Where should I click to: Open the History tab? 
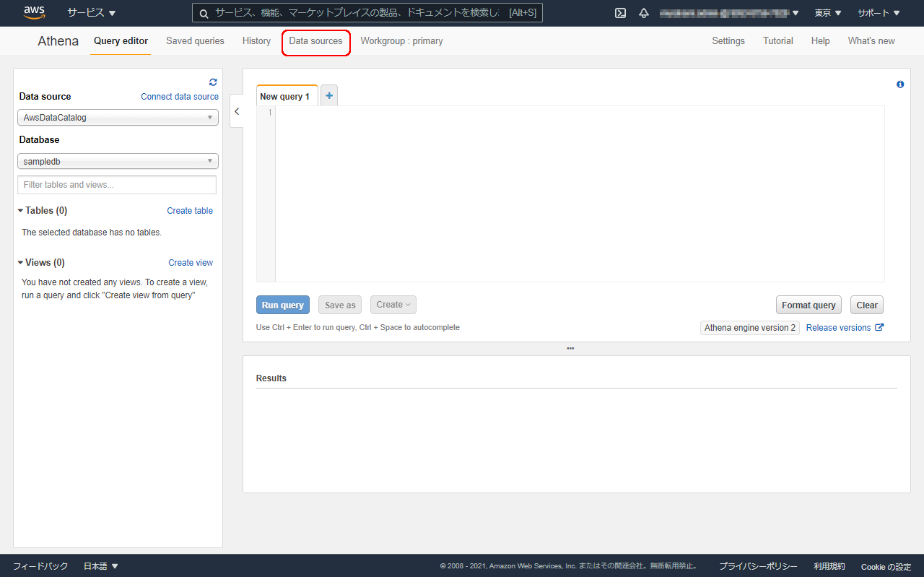tap(256, 41)
